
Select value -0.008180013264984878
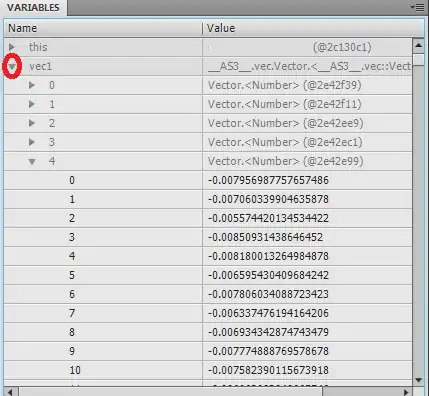coord(268,256)
